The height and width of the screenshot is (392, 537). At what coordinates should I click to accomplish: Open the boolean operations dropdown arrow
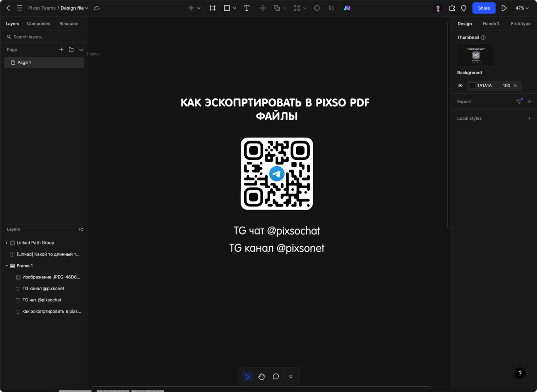click(285, 8)
